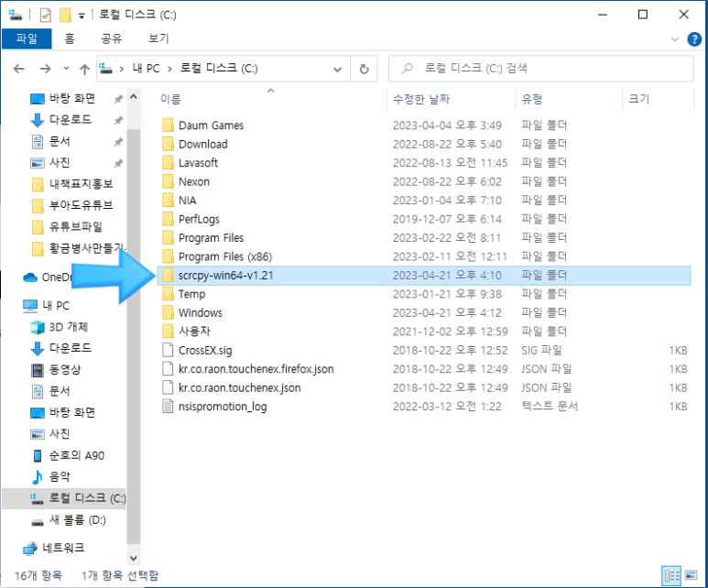Click 사진 icon under 내 PC
The height and width of the screenshot is (588, 708).
38,434
